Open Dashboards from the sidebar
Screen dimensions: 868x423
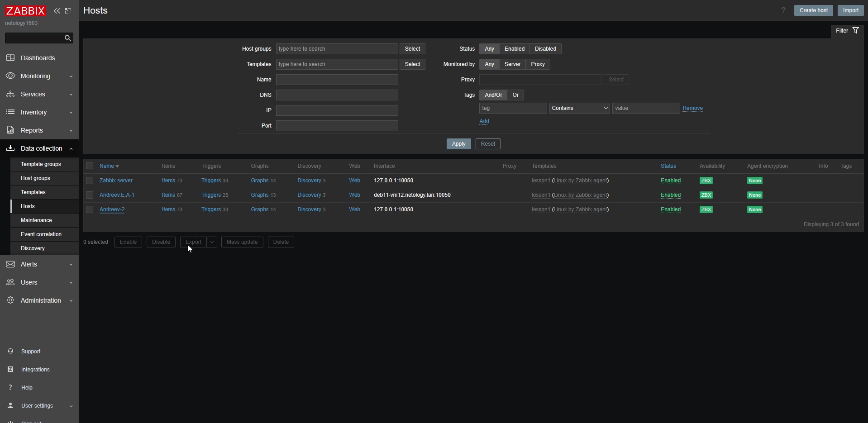click(38, 58)
